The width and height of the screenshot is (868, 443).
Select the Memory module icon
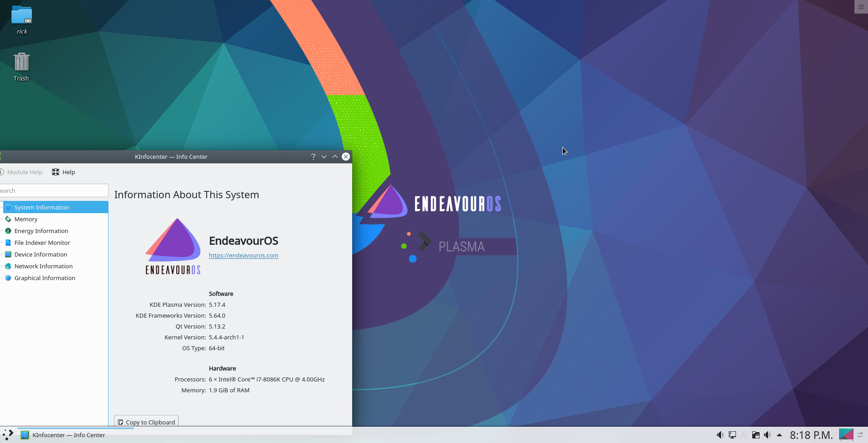pyautogui.click(x=8, y=219)
